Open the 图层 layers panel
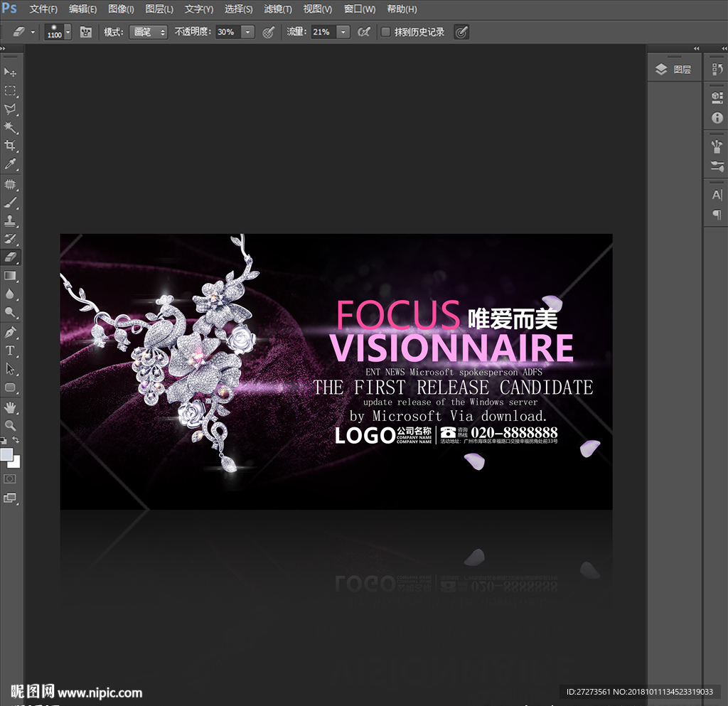The height and width of the screenshot is (706, 728). point(673,69)
